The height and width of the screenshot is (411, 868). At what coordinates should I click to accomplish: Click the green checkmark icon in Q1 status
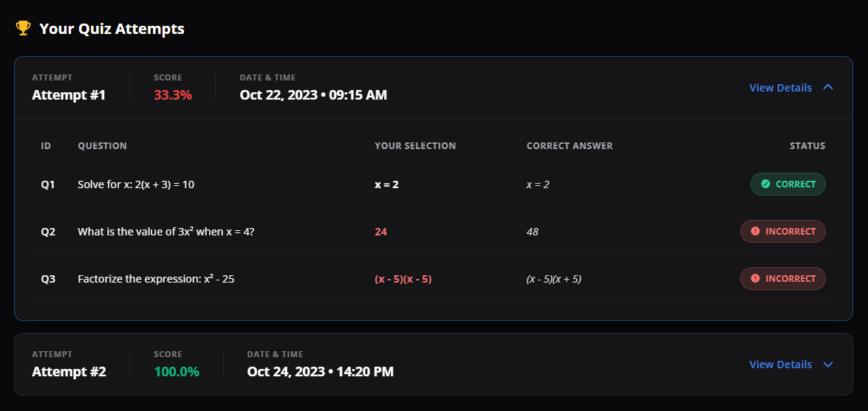pyautogui.click(x=765, y=184)
